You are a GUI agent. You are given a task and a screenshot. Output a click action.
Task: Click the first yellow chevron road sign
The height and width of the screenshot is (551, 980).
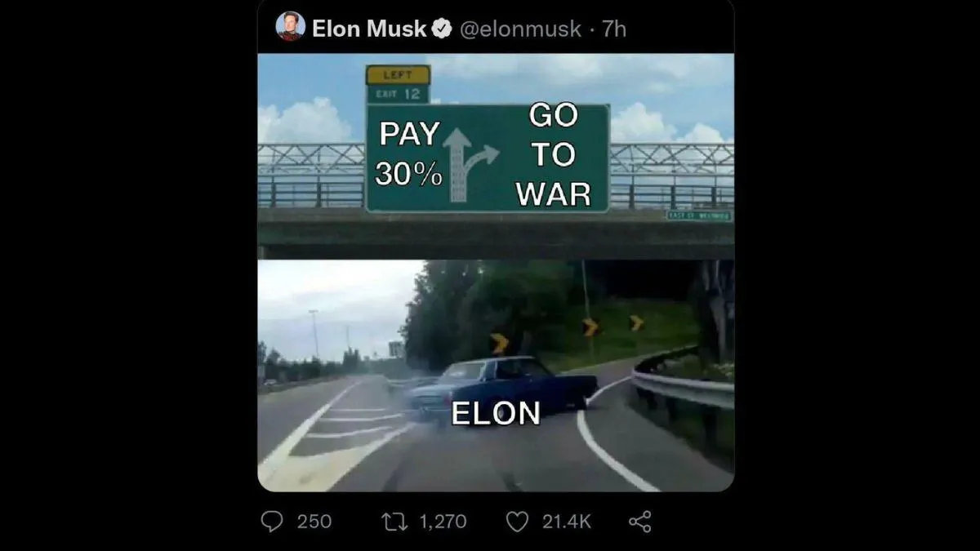pos(500,343)
